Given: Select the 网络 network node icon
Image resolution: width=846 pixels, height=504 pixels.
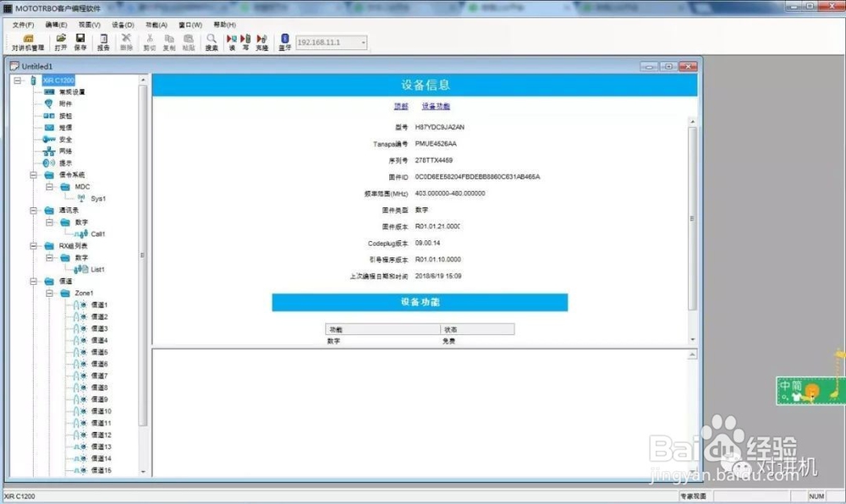Looking at the screenshot, I should tap(49, 151).
